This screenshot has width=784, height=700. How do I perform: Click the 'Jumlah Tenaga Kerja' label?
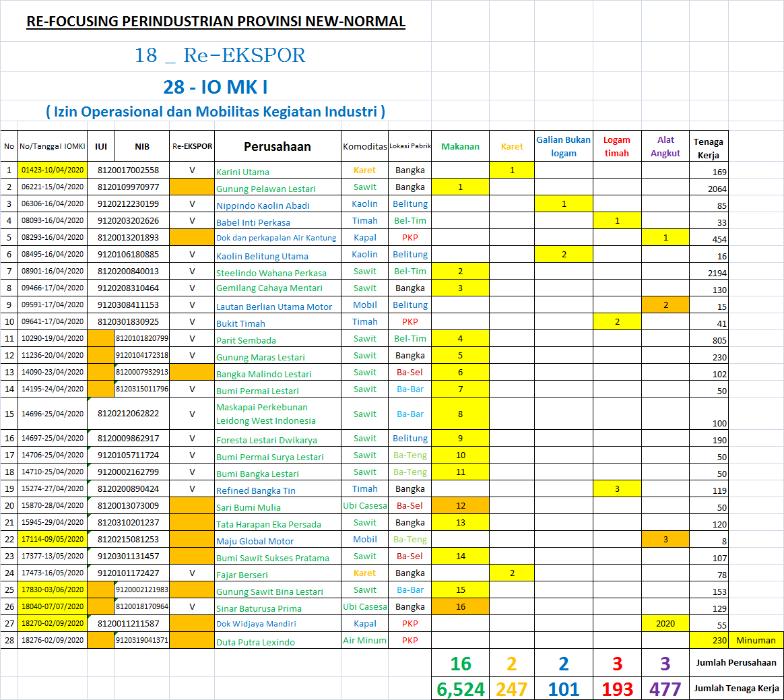coord(736,689)
